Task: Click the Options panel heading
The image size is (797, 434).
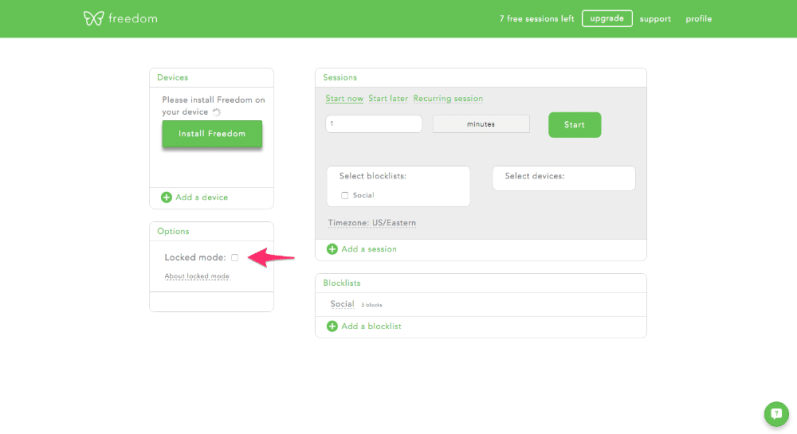Action: [x=173, y=231]
